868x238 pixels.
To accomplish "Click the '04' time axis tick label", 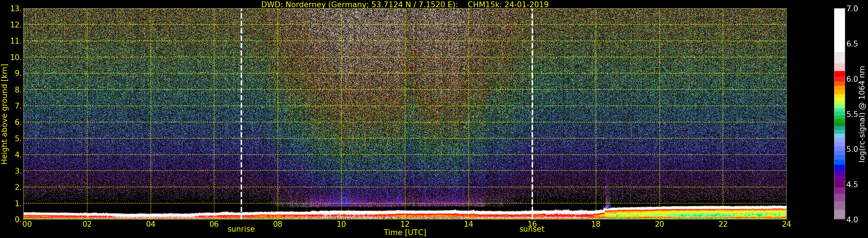I will click(x=151, y=224).
